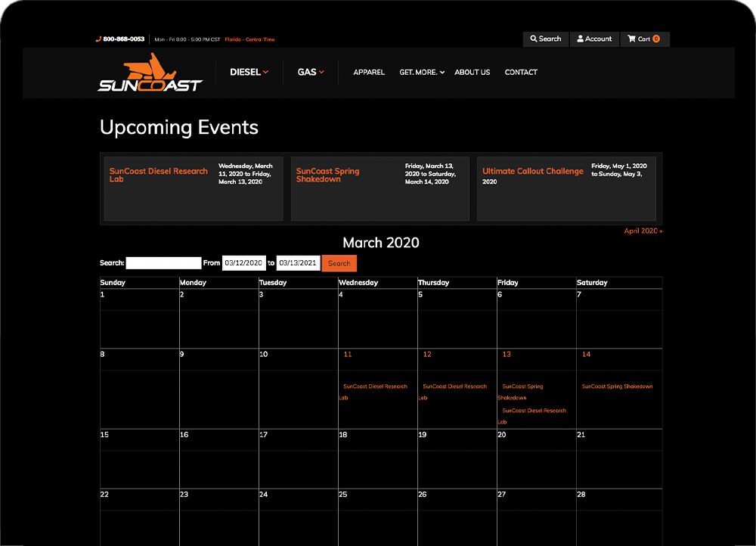Click the phone icon beside 800-868-0053
Image resolution: width=756 pixels, height=546 pixels.
[x=98, y=39]
